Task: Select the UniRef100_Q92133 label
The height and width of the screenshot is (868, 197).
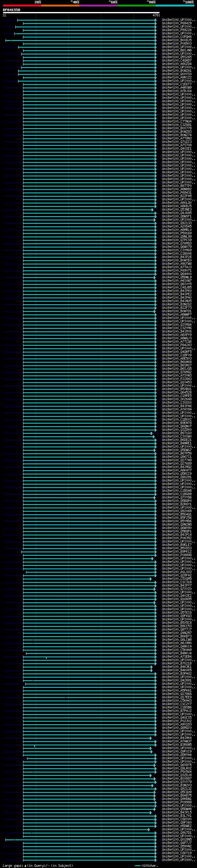Action: point(177,223)
